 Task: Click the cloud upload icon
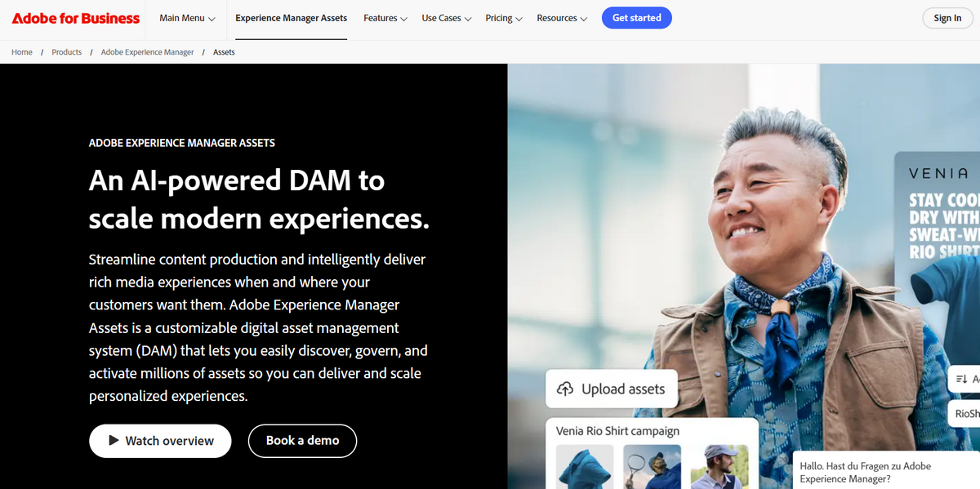click(x=565, y=389)
